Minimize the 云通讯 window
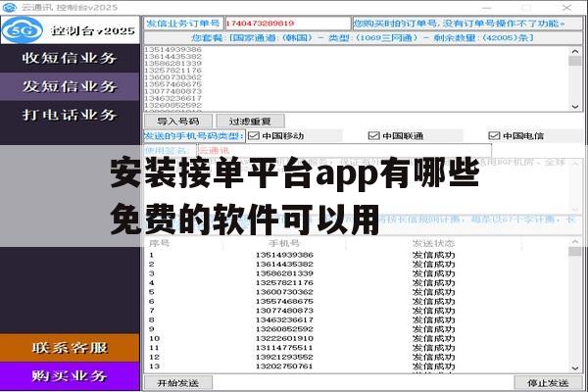Screen dimensions: 588x392 point(487,8)
